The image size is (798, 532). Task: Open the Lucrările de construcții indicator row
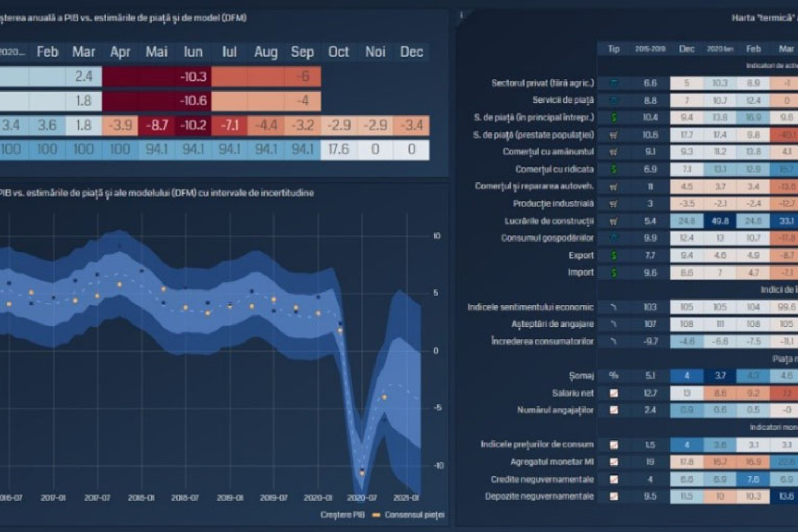[x=549, y=221]
